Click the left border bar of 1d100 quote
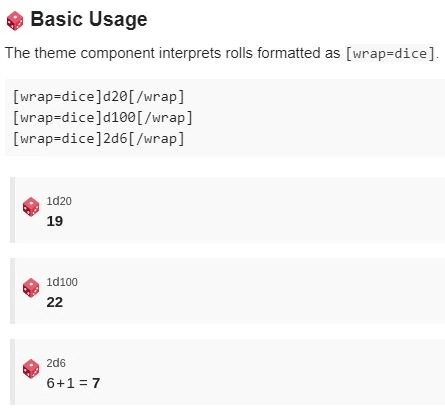Screen dimensions: 445x414 click(12, 291)
